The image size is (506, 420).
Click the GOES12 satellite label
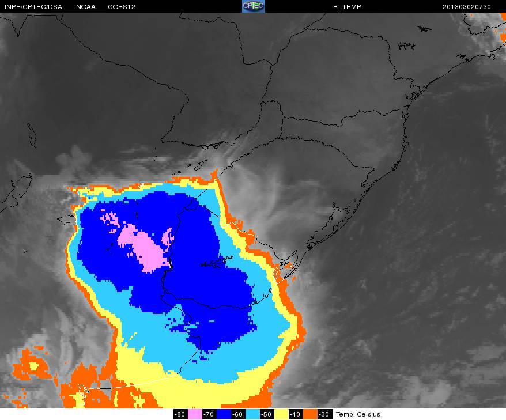[x=122, y=7]
